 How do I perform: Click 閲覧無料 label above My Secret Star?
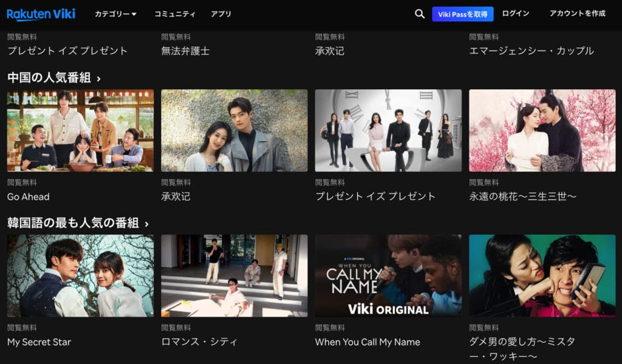tap(22, 328)
